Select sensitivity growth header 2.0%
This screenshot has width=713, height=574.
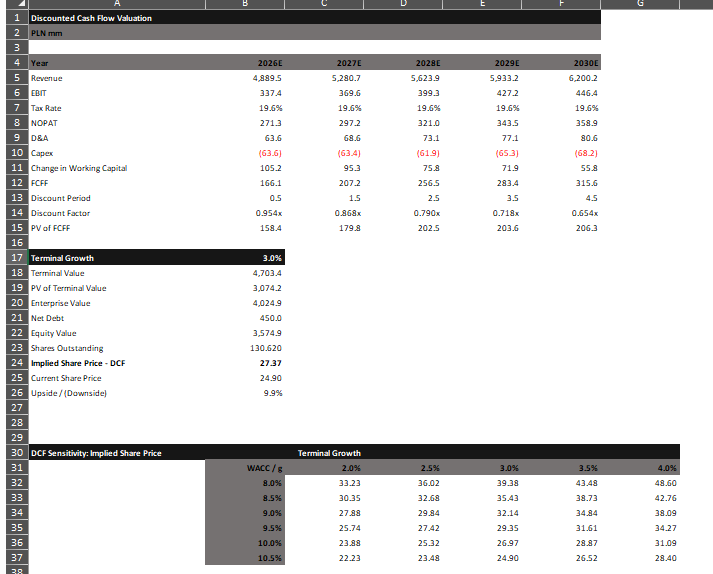point(351,468)
